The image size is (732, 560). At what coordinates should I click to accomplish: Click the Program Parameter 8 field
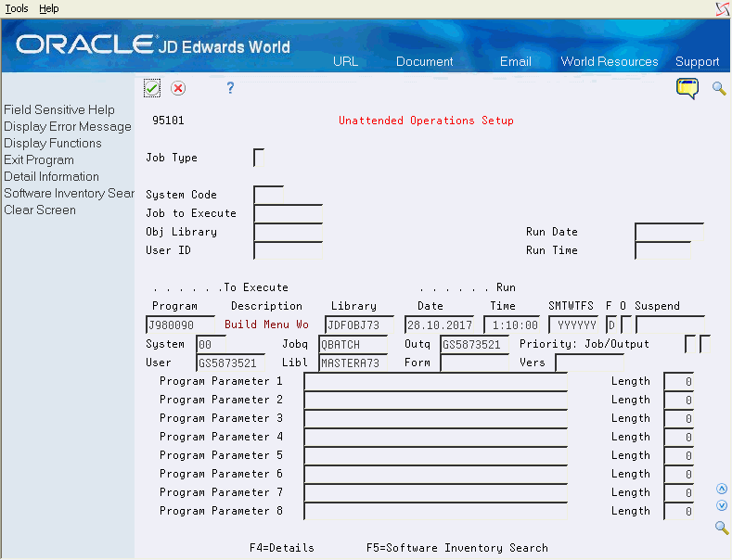point(435,511)
